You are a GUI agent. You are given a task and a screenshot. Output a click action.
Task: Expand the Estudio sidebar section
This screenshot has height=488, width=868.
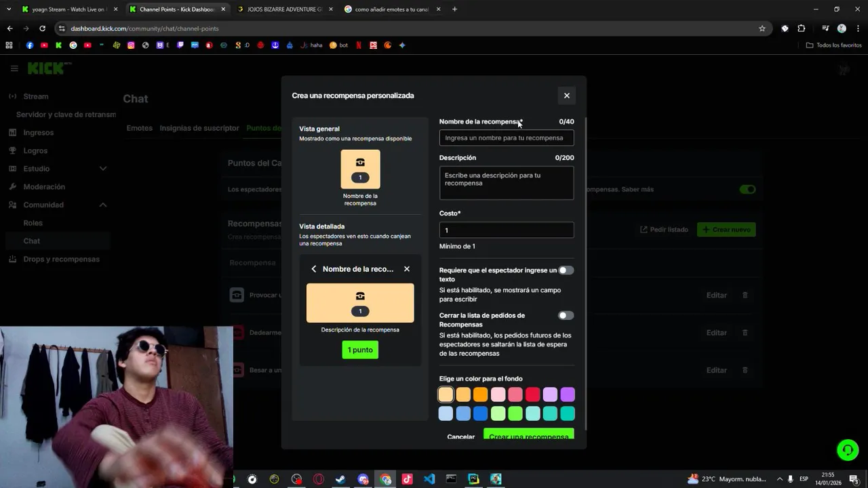[x=103, y=169]
